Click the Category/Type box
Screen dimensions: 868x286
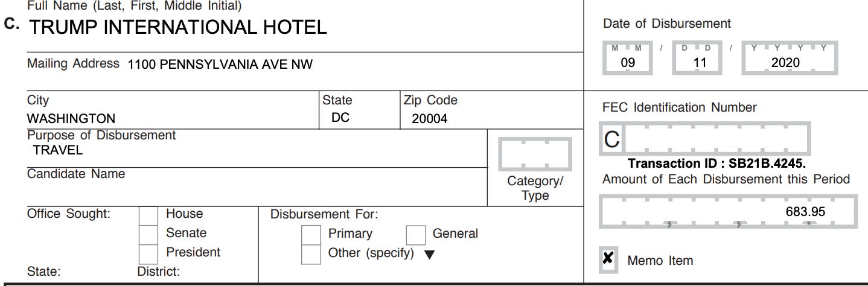(x=534, y=154)
